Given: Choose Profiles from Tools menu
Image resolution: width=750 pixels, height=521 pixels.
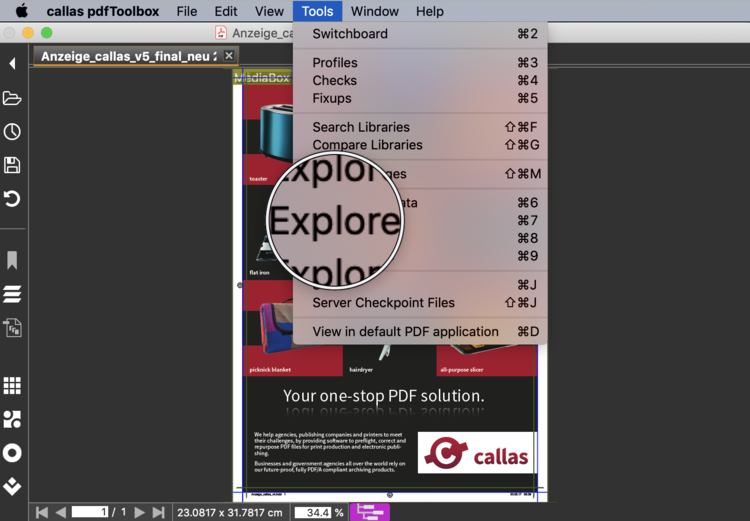Looking at the screenshot, I should click(x=420, y=63).
